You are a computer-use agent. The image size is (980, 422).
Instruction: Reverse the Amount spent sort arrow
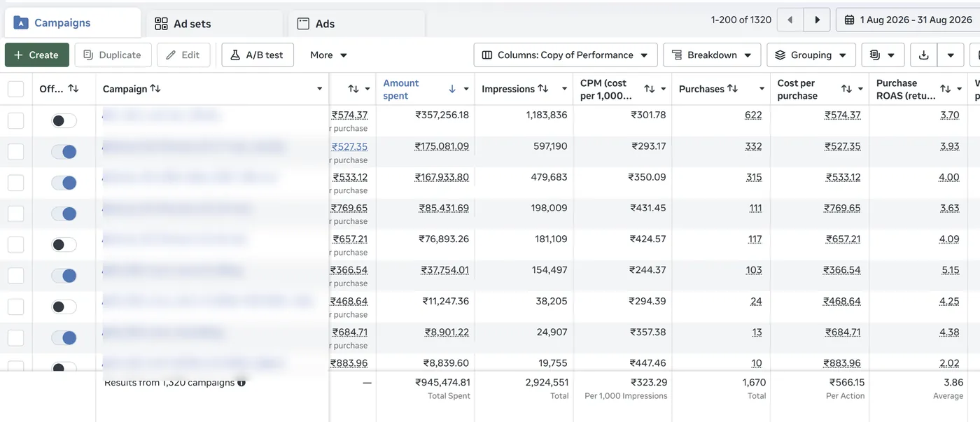(452, 89)
